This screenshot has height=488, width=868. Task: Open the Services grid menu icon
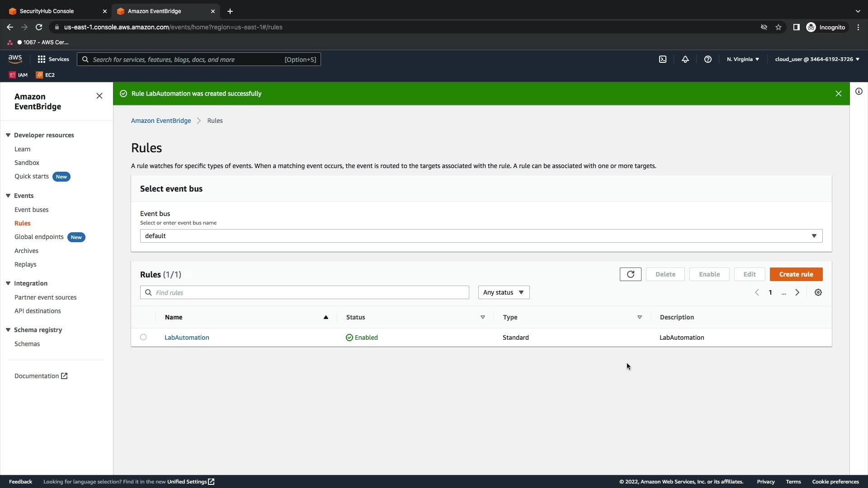[42, 59]
